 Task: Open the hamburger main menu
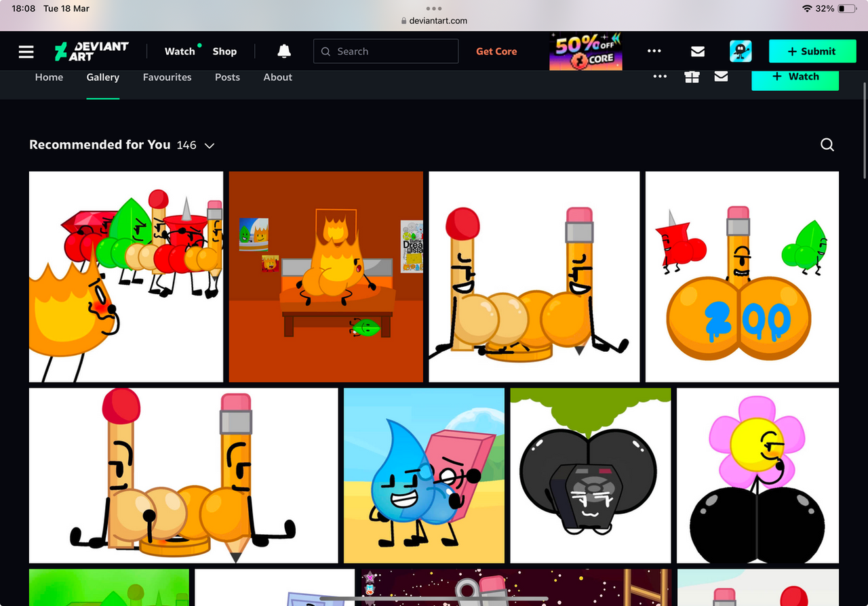[26, 52]
